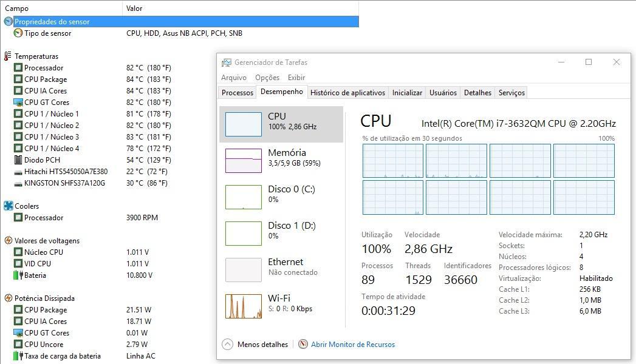Select the CPU 1 / Núcleo 1 row
The image size is (636, 364).
[181, 114]
